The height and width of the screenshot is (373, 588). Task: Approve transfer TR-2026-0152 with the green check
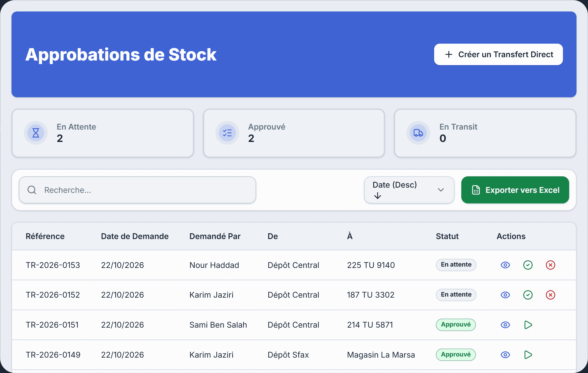point(528,295)
